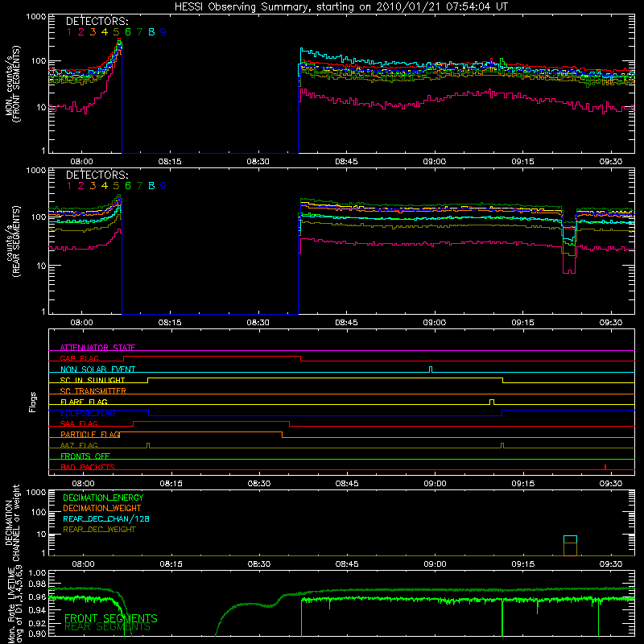The height and width of the screenshot is (644, 644).
Task: Click the cyan decimation box near 09:22
Action: [570, 539]
